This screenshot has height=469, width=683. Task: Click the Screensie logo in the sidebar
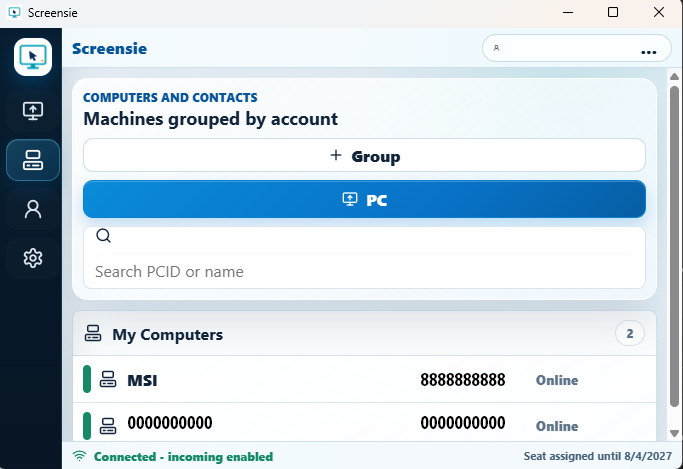tap(33, 57)
